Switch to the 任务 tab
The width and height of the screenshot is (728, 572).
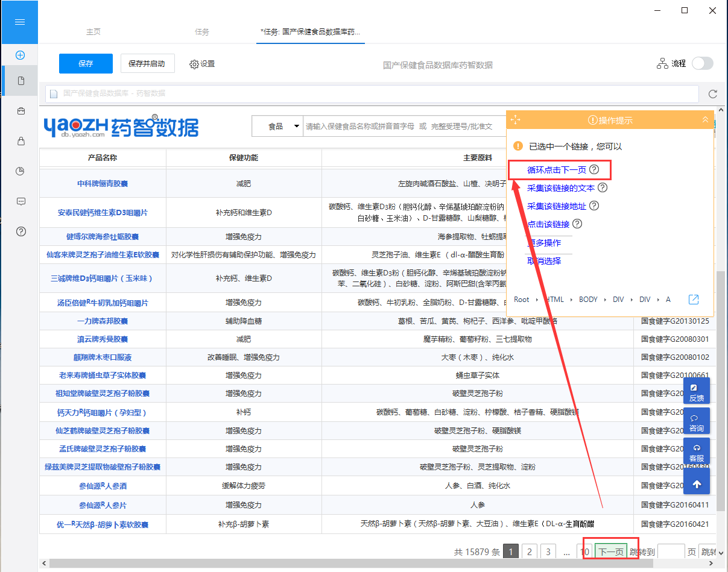pyautogui.click(x=202, y=32)
